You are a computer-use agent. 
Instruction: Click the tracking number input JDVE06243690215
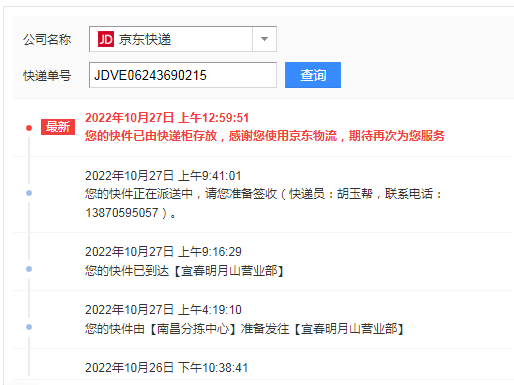pos(183,75)
